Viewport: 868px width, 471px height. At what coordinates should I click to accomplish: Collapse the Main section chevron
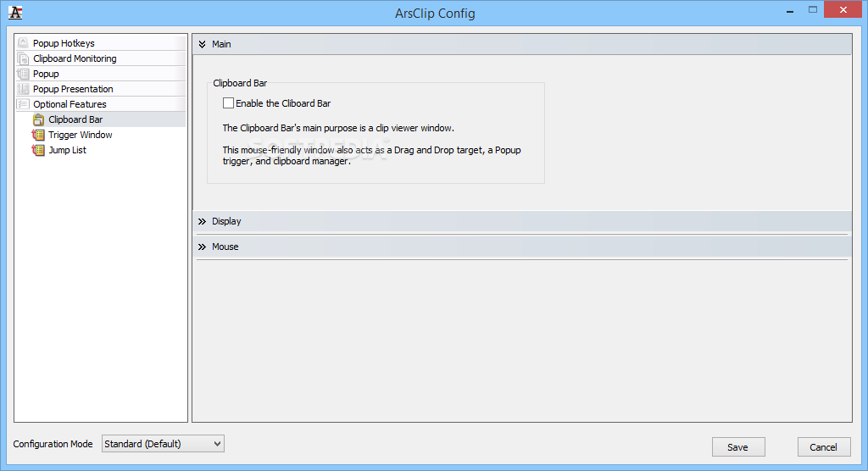point(202,44)
